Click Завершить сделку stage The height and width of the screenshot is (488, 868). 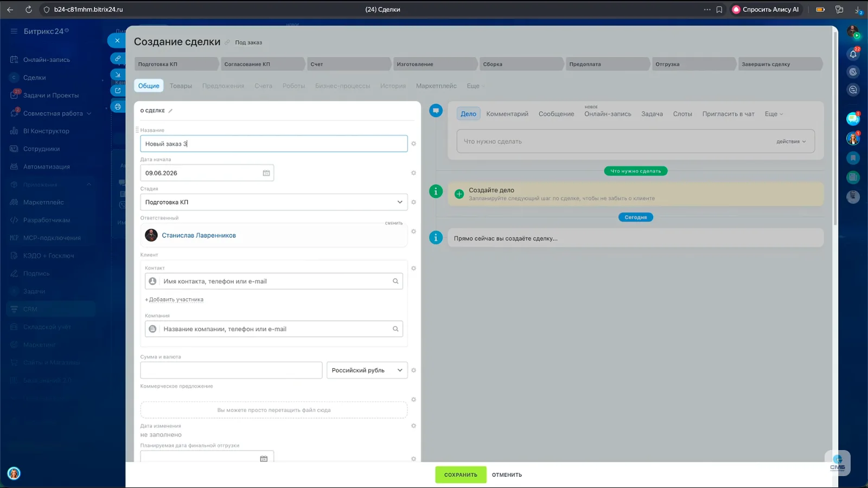click(780, 64)
